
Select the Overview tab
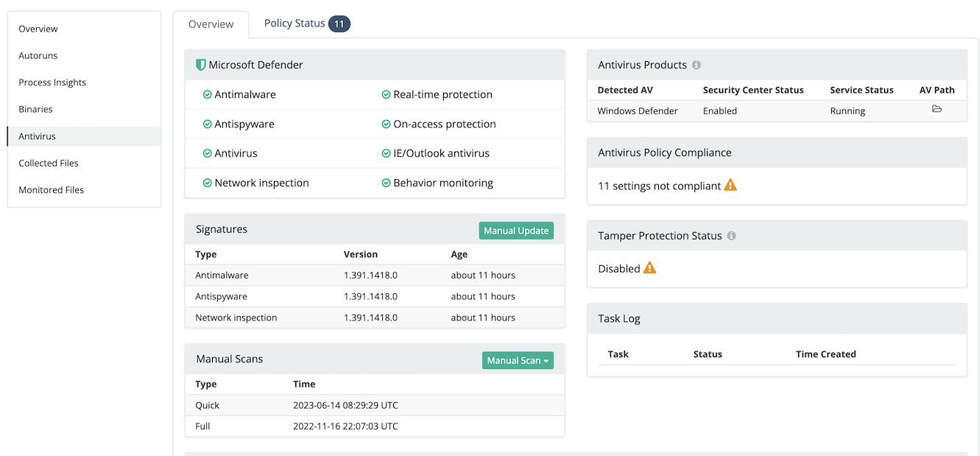click(x=211, y=24)
